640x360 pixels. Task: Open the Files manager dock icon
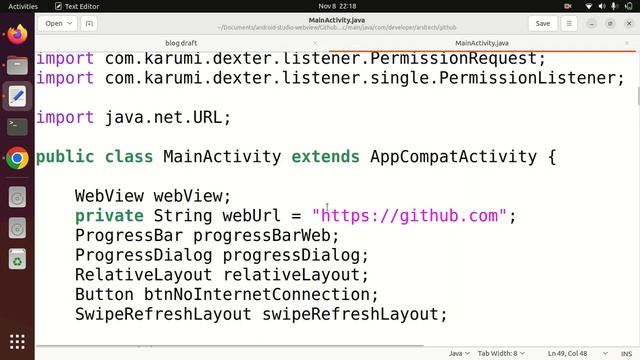(x=17, y=65)
